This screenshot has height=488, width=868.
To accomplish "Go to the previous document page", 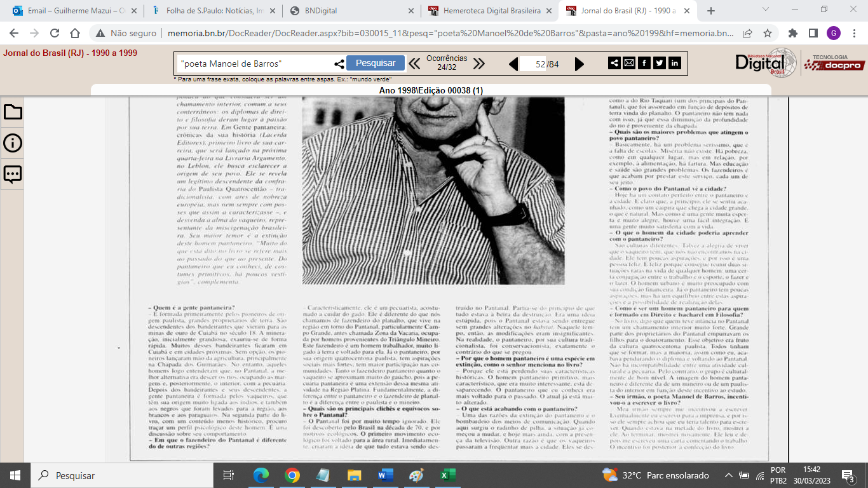I will tap(513, 64).
